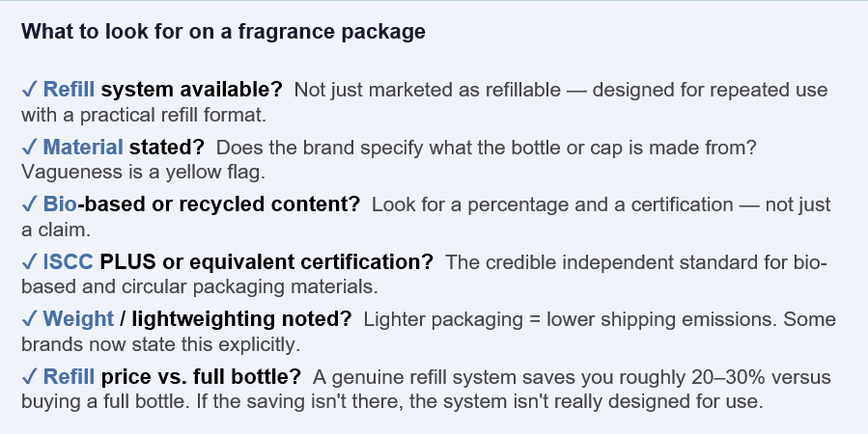Click the heading 'What to look for on a fragrance package'
868x434 pixels.
click(223, 32)
